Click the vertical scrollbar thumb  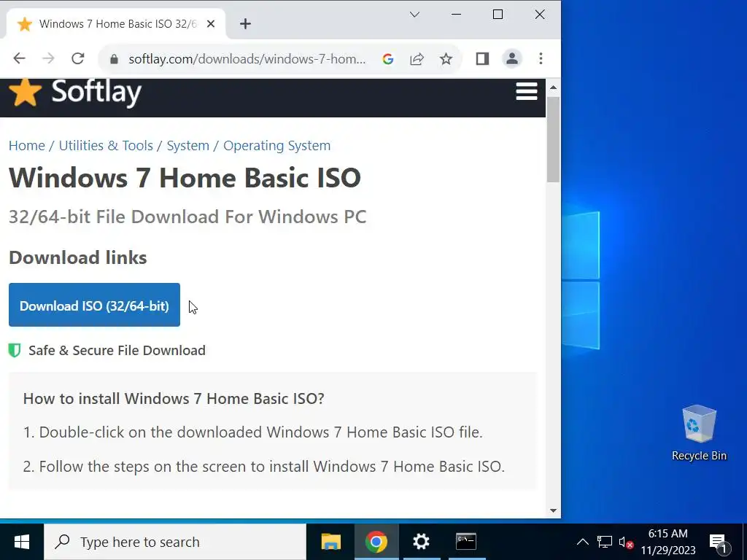tap(553, 139)
